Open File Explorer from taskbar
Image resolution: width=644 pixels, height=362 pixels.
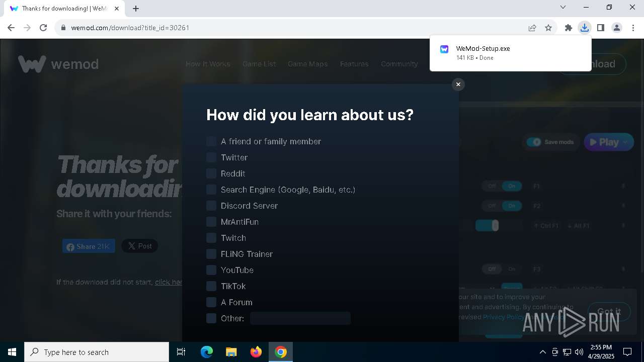231,352
